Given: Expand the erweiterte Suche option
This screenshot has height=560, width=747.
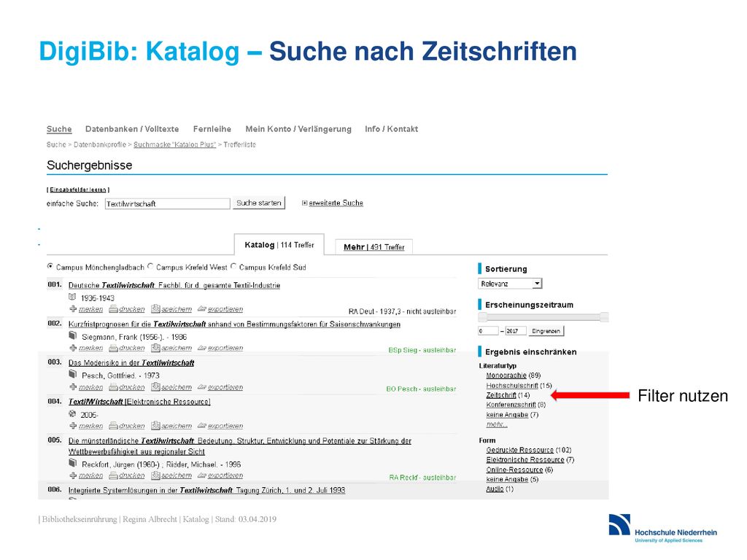Looking at the screenshot, I should click(333, 203).
